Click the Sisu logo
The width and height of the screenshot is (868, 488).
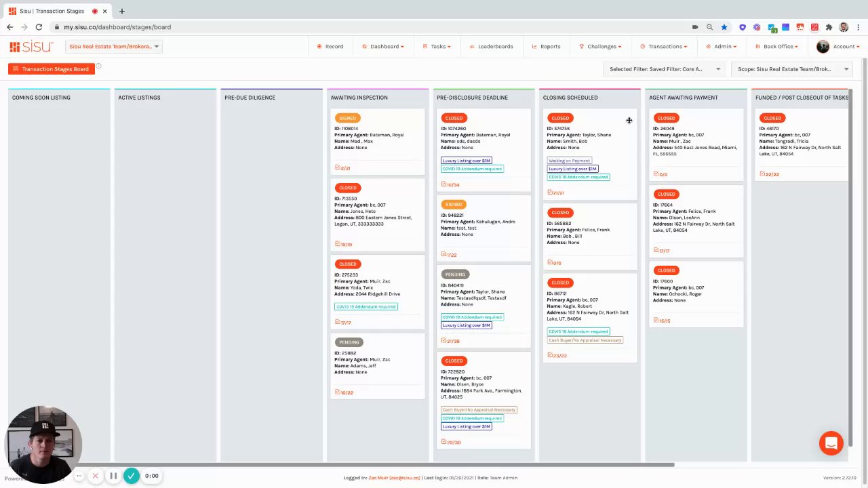pyautogui.click(x=31, y=47)
